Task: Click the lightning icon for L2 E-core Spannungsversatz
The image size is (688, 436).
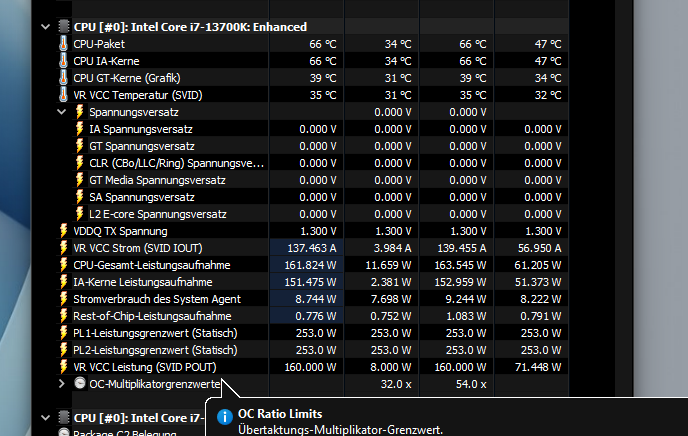Action: (79, 214)
